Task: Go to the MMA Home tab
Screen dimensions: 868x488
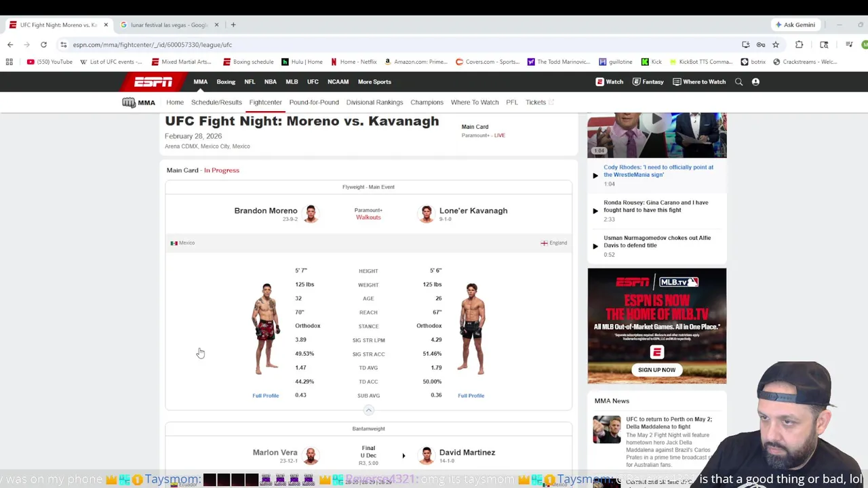Action: click(175, 102)
